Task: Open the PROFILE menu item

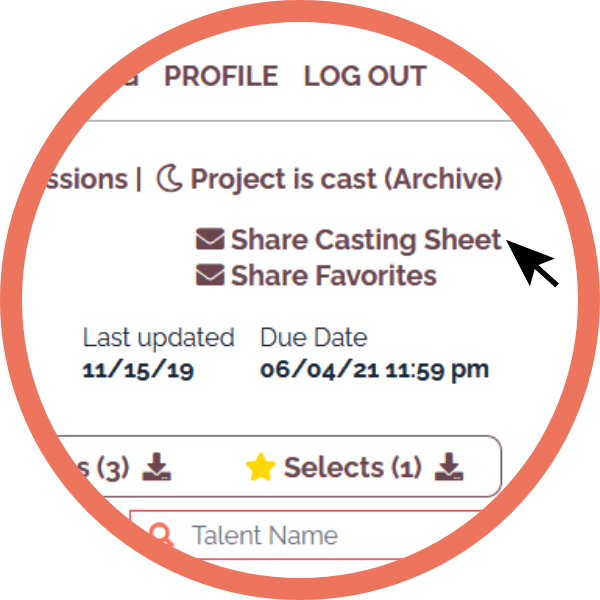Action: click(x=221, y=76)
